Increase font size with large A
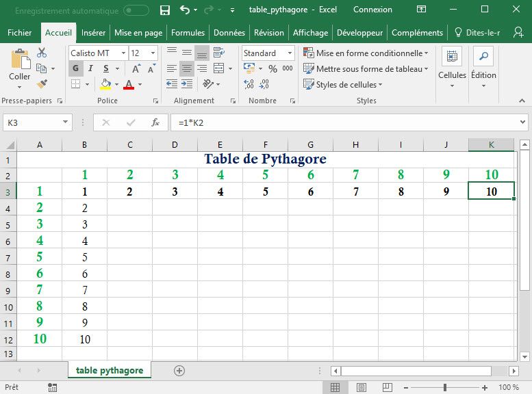The width and height of the screenshot is (532, 394). [136, 68]
